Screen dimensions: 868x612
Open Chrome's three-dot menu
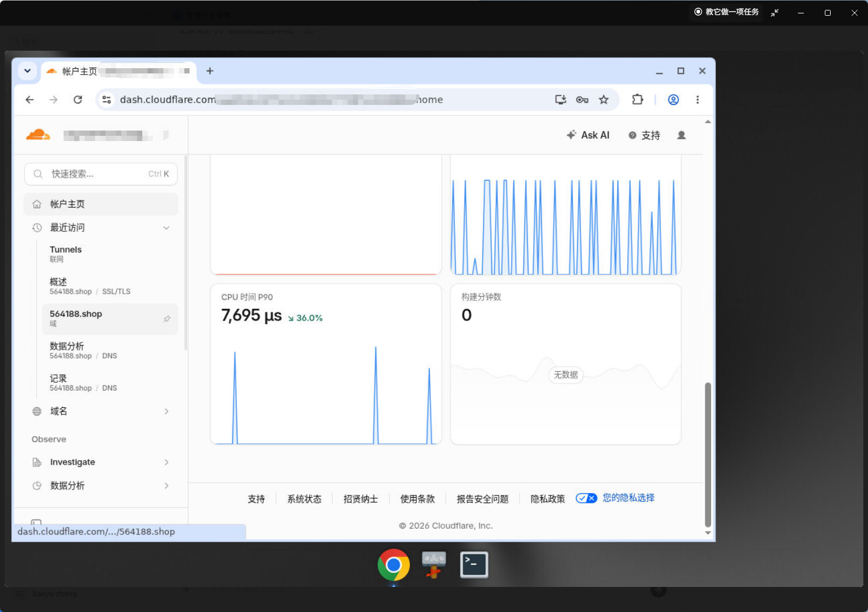(x=698, y=100)
